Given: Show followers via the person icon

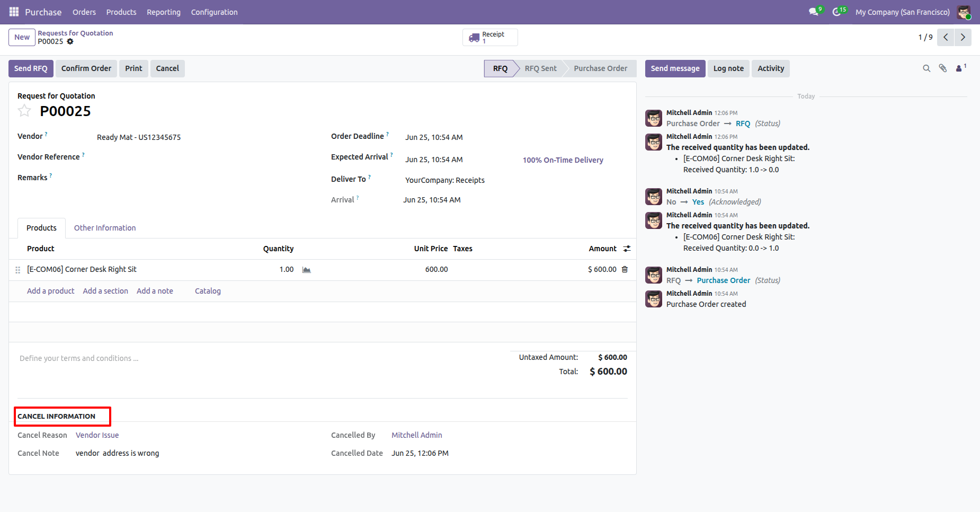Looking at the screenshot, I should point(960,68).
